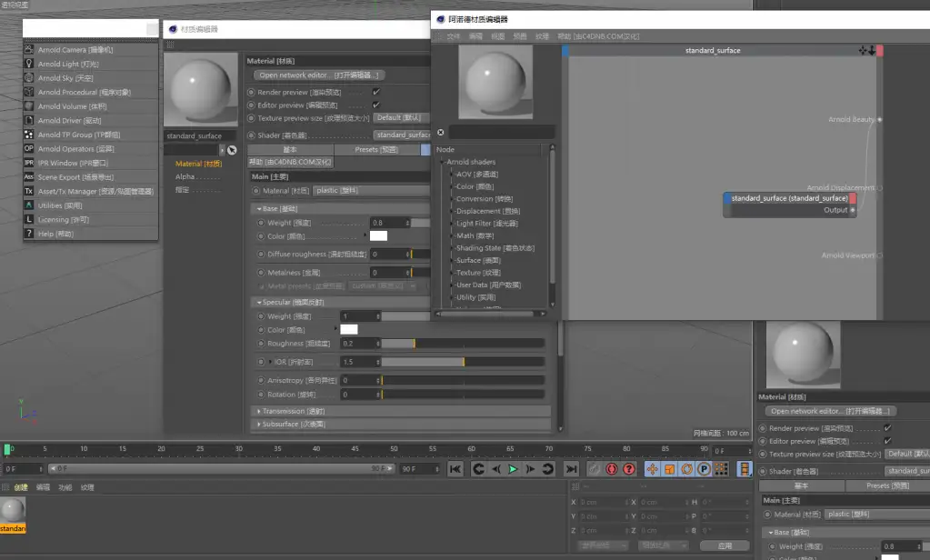Toggle the rotation keying icon
Screen dimensions: 930x560
(x=687, y=469)
